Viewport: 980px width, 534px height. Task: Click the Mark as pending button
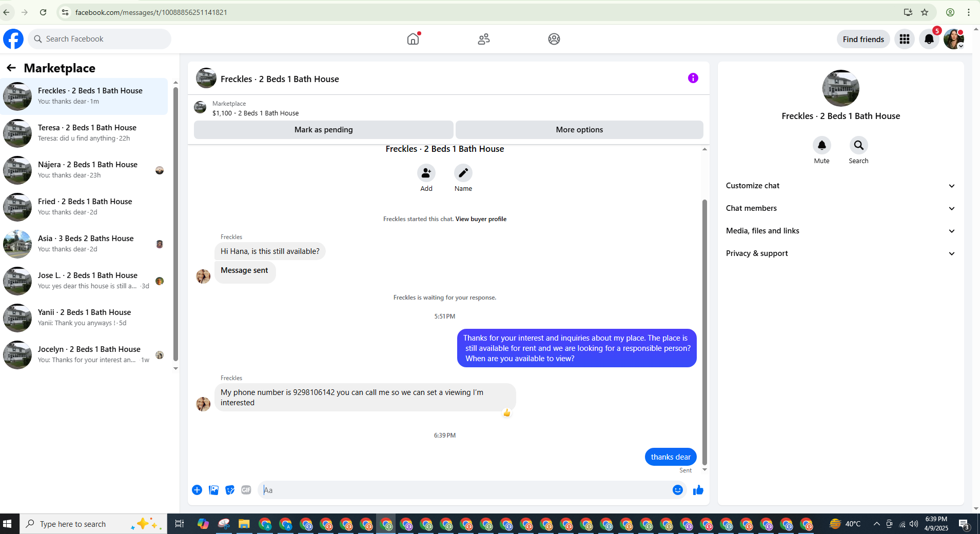coord(324,130)
